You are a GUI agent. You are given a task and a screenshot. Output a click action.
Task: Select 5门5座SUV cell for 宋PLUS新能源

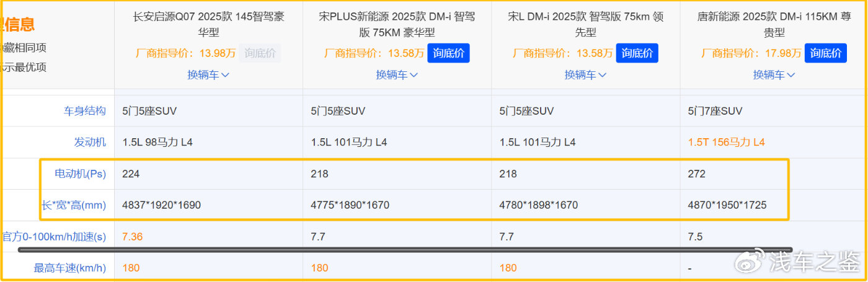coord(338,112)
